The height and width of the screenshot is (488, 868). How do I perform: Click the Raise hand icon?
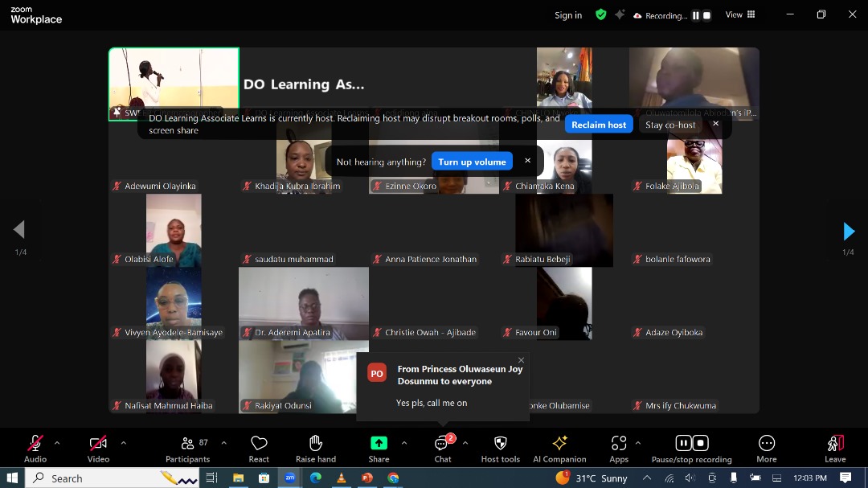coord(316,444)
